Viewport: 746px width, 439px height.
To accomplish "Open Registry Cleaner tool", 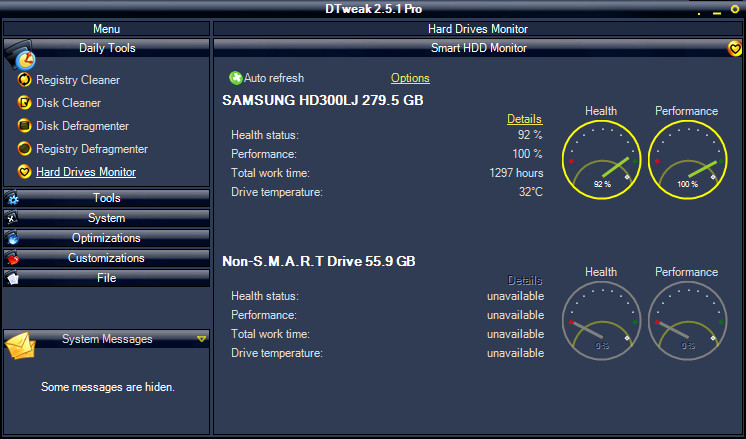I will 78,80.
